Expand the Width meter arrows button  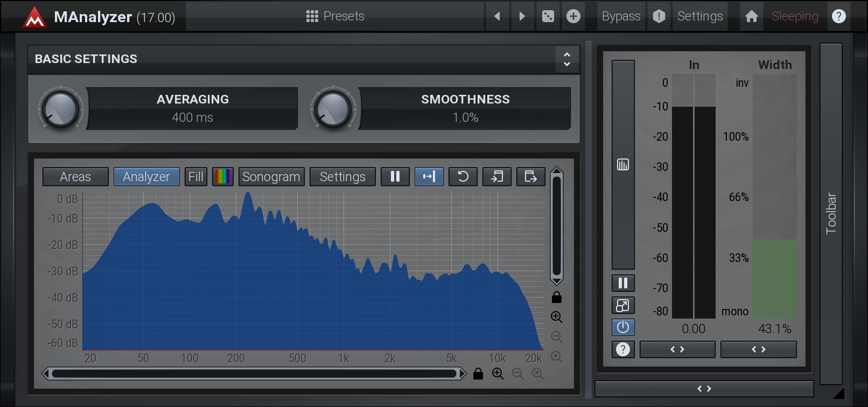coord(758,349)
